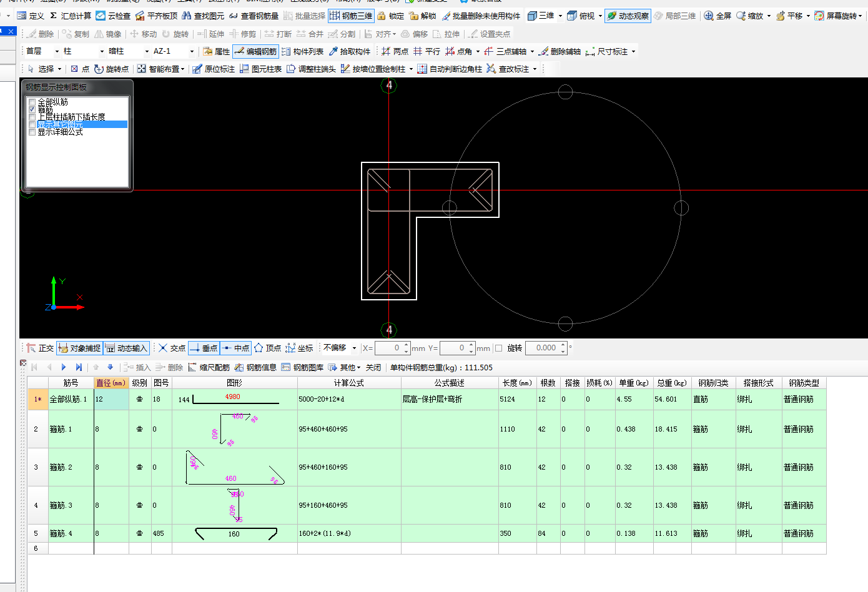Image resolution: width=868 pixels, height=592 pixels.
Task: Click 自动判断边角柱 tool
Action: (450, 69)
